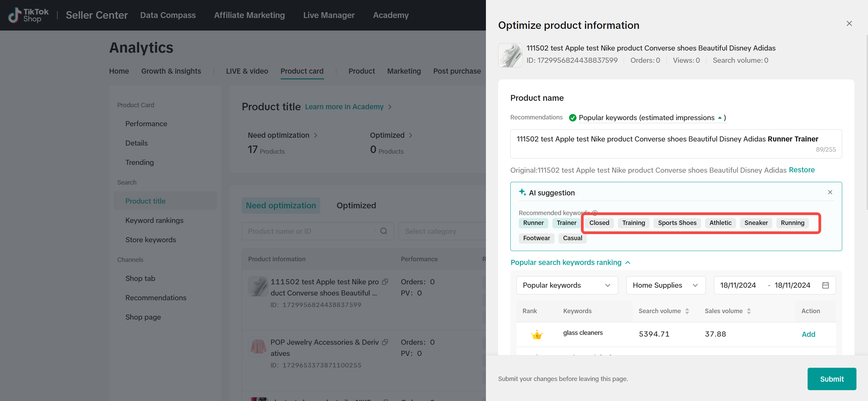Screen dimensions: 868x401
Task: Open Keyword rankings in sidebar
Action: click(154, 221)
